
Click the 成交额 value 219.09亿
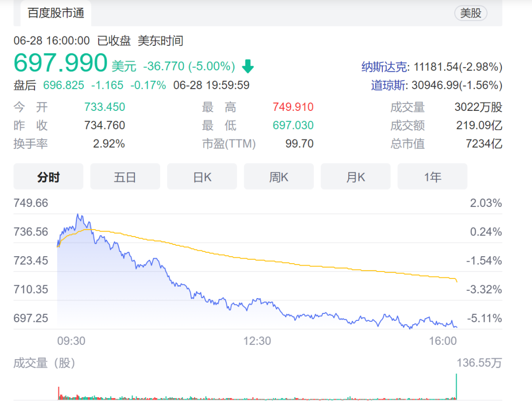coord(479,125)
